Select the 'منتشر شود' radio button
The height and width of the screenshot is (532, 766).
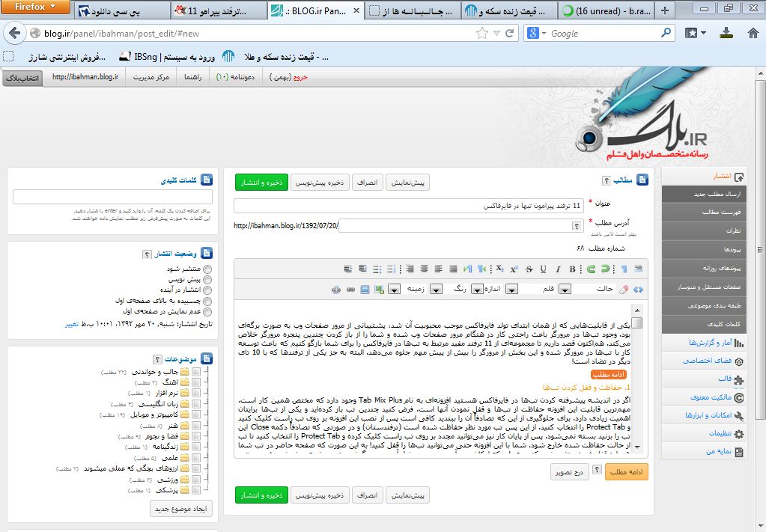click(207, 269)
